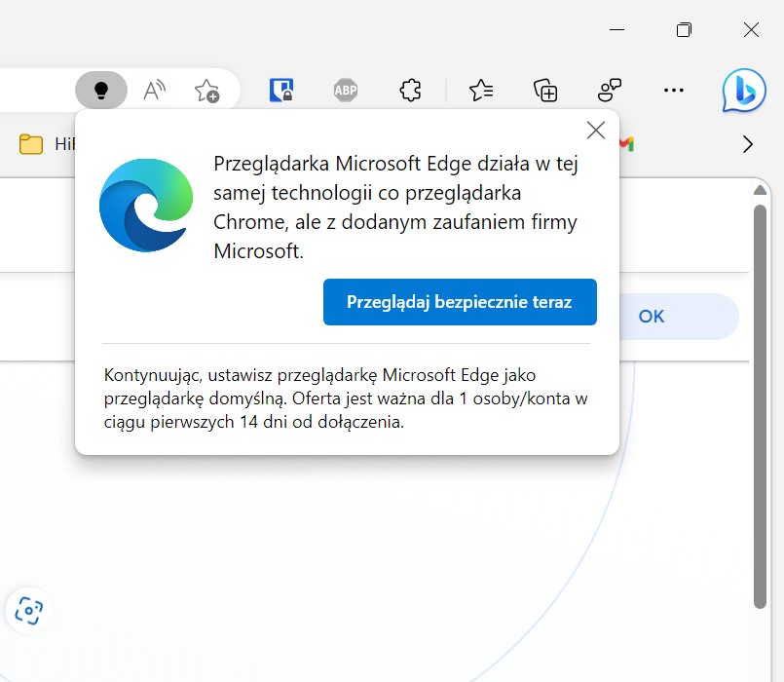The height and width of the screenshot is (682, 784).
Task: Click the scrollbar up arrow
Action: pyautogui.click(x=760, y=188)
